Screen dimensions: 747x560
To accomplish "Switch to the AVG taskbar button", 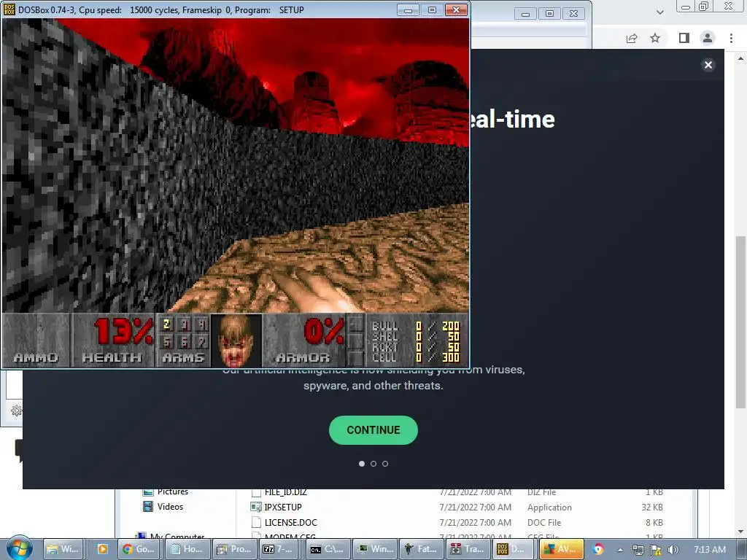I will click(562, 549).
